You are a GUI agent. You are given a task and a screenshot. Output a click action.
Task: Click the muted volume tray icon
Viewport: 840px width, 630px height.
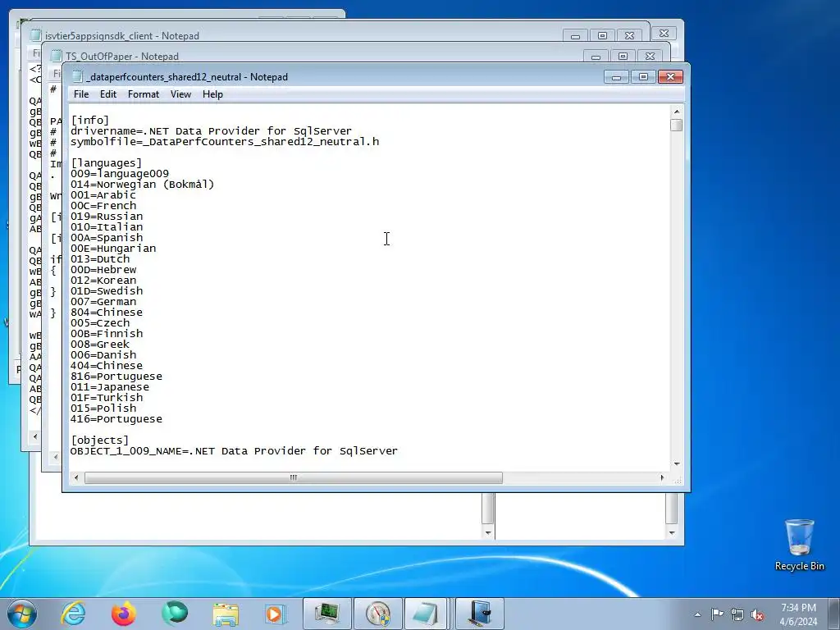(757, 614)
